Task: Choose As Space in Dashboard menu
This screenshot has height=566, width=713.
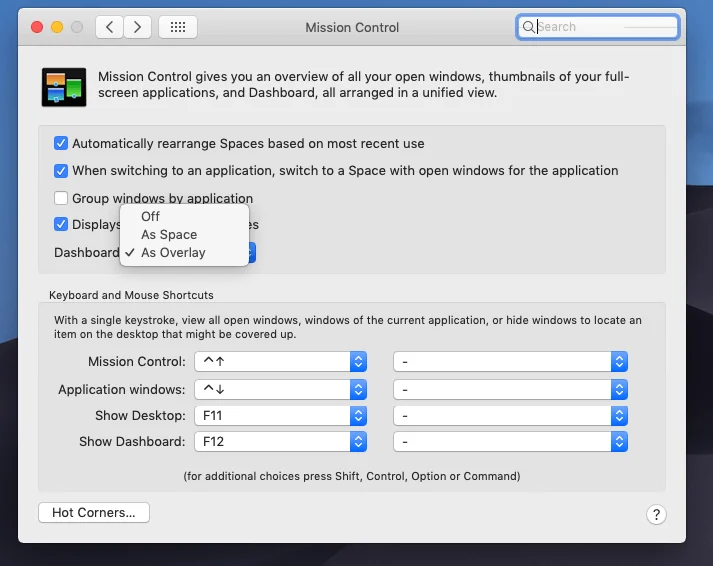Action: click(x=169, y=235)
